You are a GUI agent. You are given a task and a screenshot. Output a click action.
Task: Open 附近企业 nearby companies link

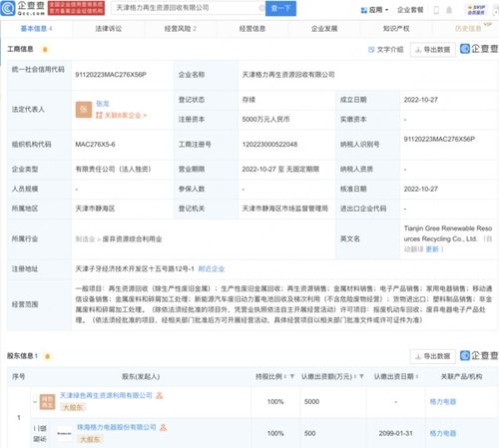point(212,268)
